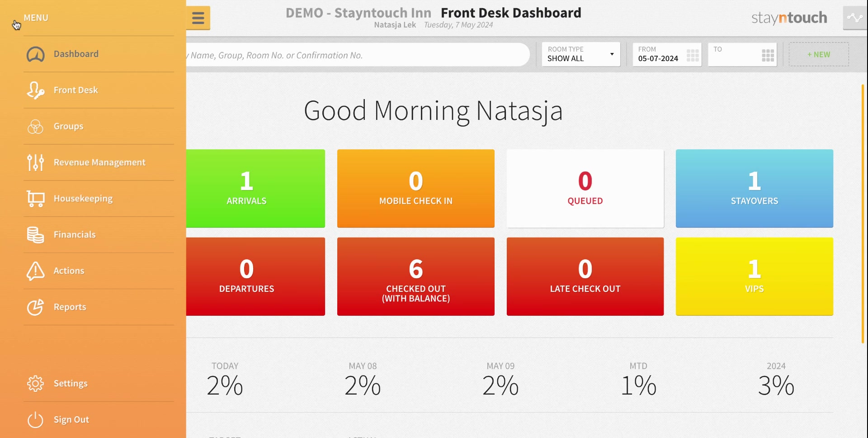Open Financials menu item
Screen dimensions: 868x438
[x=75, y=234]
